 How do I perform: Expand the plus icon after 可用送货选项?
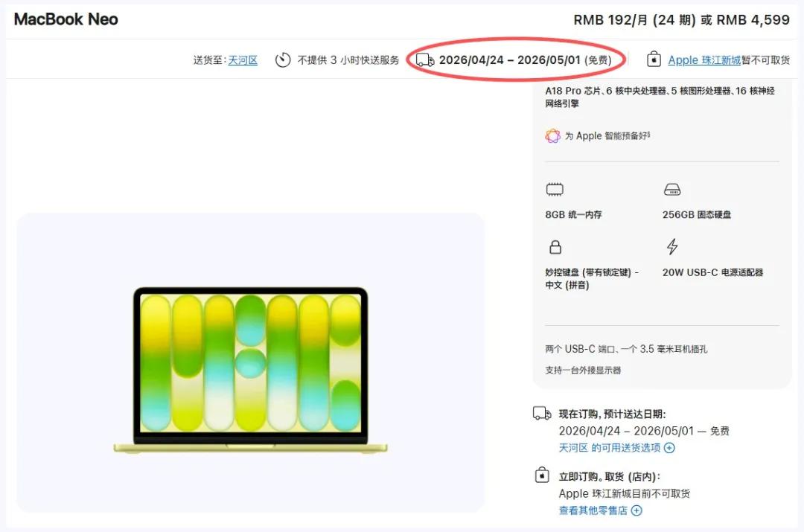[x=670, y=448]
